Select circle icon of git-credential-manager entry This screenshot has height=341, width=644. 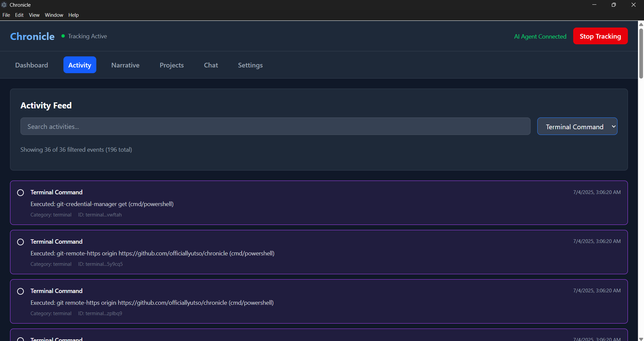[20, 193]
